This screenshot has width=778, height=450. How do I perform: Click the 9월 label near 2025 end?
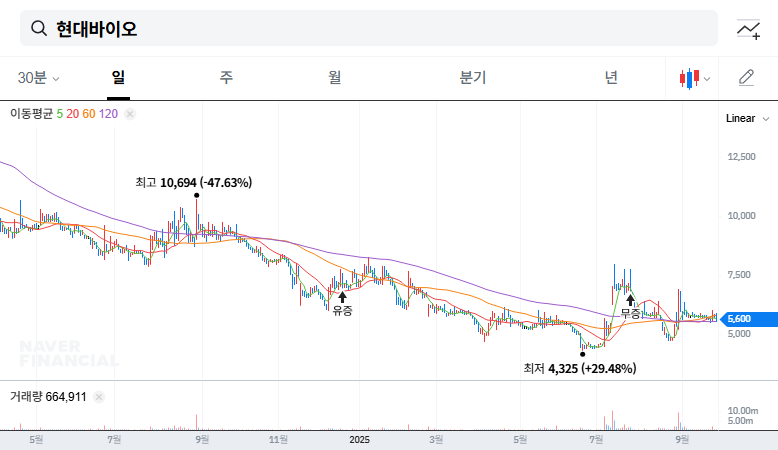[x=682, y=440]
